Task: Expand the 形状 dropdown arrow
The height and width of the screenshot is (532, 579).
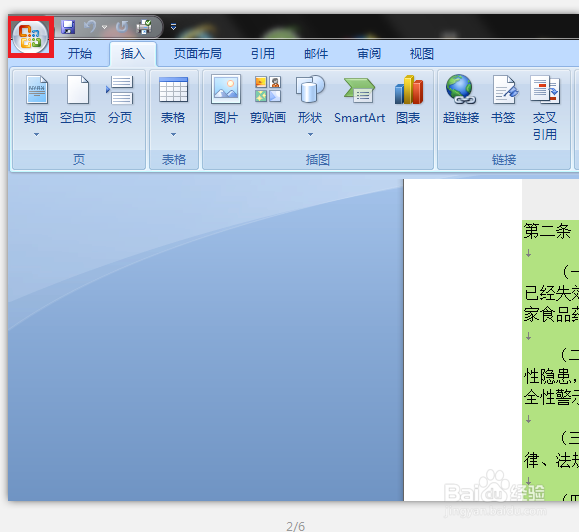Action: tap(310, 134)
